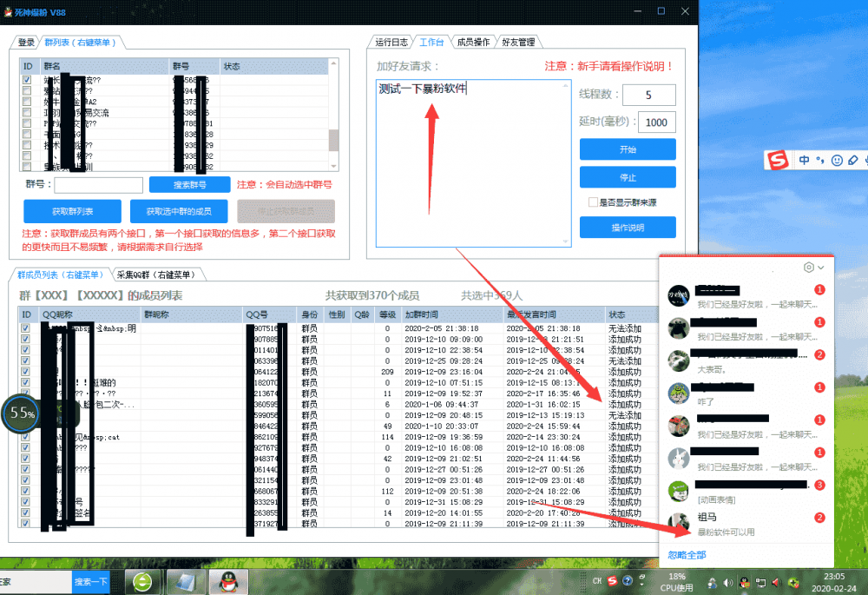868x595 pixels.
Task: Open the QQ penguin icon in the system tray
Action: (x=745, y=583)
